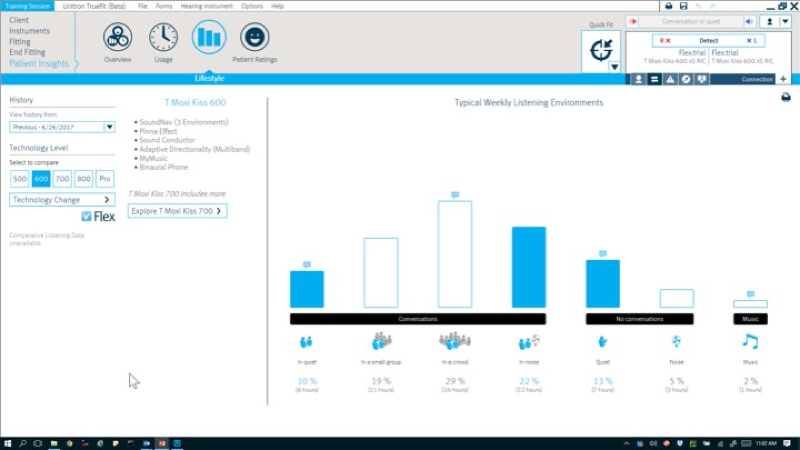Open the Usage clock icon

[163, 37]
